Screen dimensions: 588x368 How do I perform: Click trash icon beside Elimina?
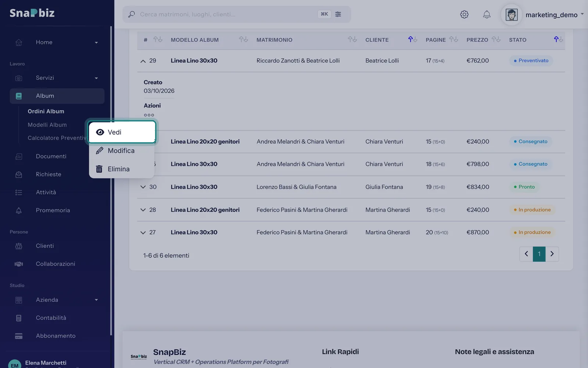[99, 169]
